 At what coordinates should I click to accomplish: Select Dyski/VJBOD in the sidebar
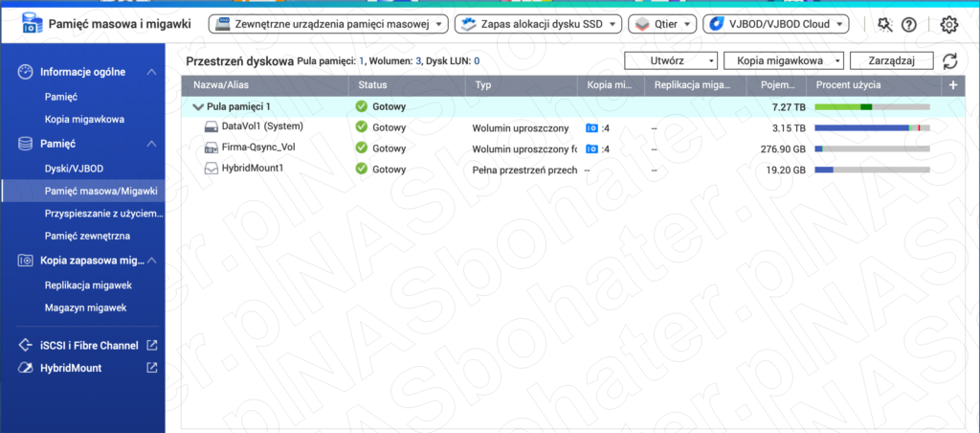pyautogui.click(x=76, y=168)
